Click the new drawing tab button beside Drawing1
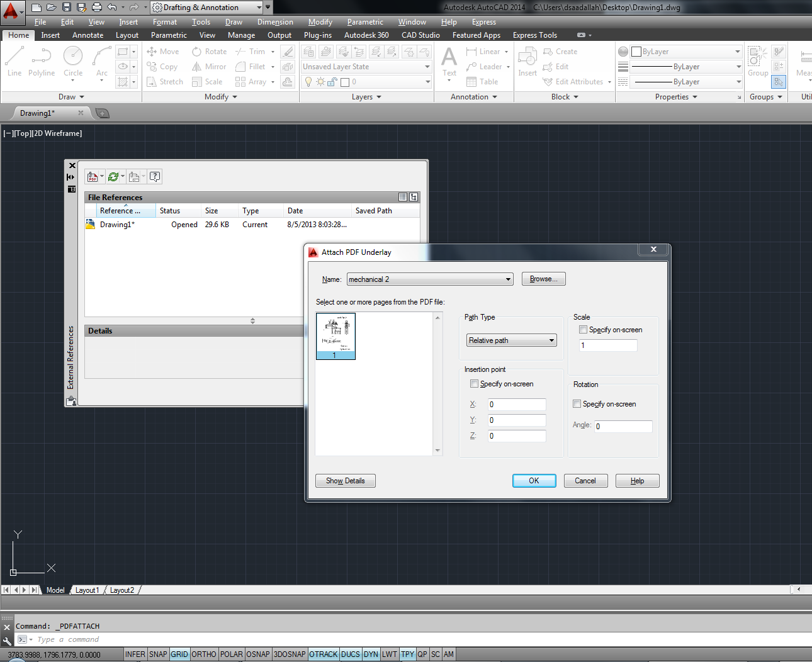This screenshot has height=662, width=812. pos(103,113)
